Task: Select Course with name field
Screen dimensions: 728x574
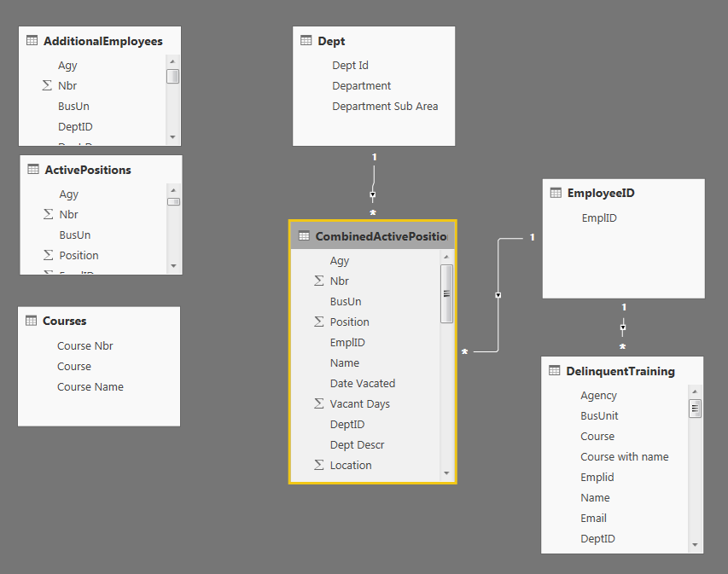Action: point(625,456)
